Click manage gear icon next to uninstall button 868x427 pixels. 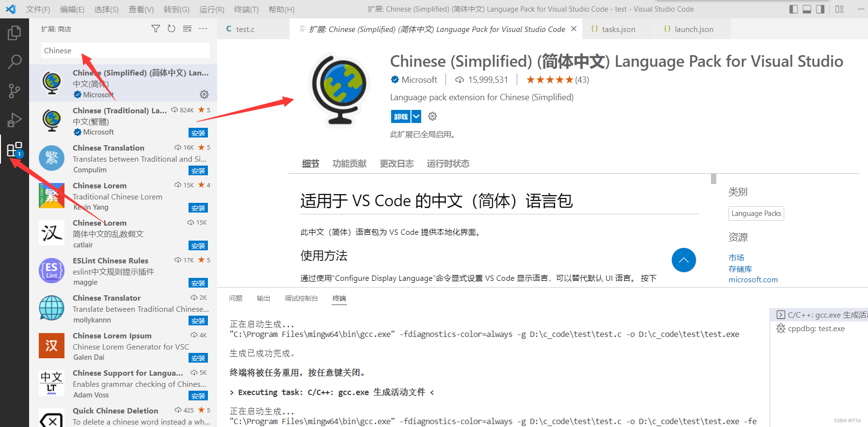pos(432,116)
